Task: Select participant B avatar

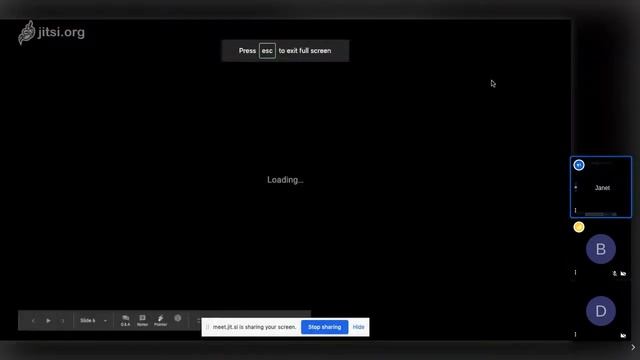Action: (601, 249)
